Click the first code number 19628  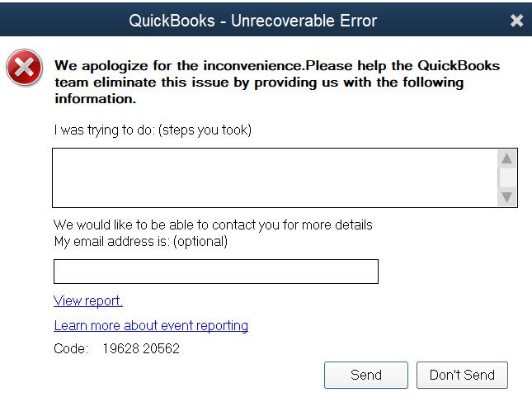pyautogui.click(x=120, y=349)
